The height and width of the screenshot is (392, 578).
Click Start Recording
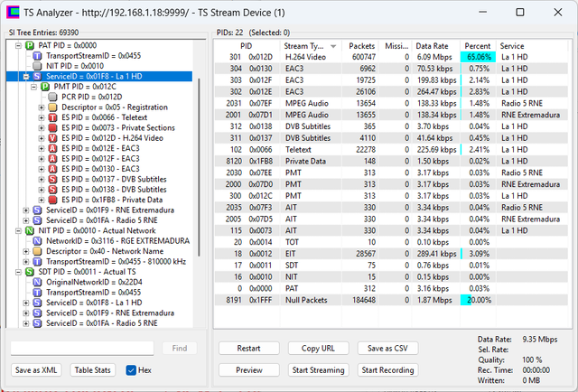(x=387, y=370)
